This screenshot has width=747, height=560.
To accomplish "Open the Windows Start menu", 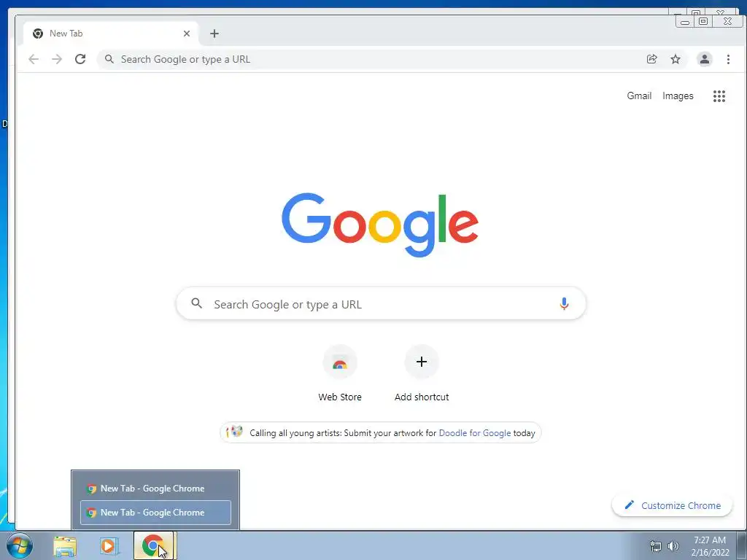I will 19,545.
